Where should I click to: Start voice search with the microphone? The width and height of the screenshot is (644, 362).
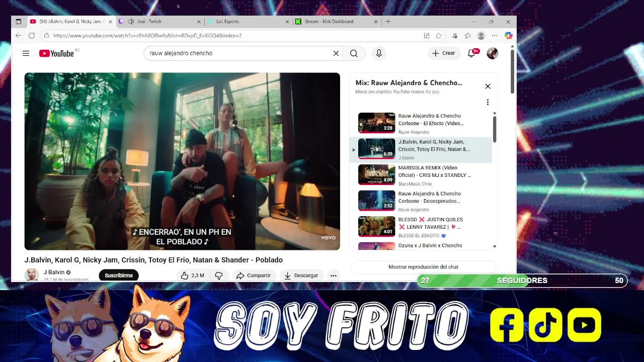[x=379, y=53]
